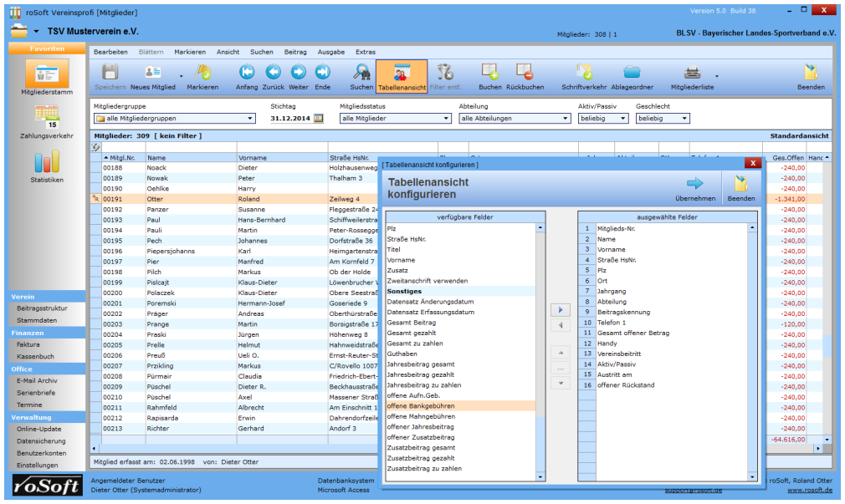The width and height of the screenshot is (845, 504).
Task: Click the Neues Mitglied toolbar icon
Action: pyautogui.click(x=152, y=73)
